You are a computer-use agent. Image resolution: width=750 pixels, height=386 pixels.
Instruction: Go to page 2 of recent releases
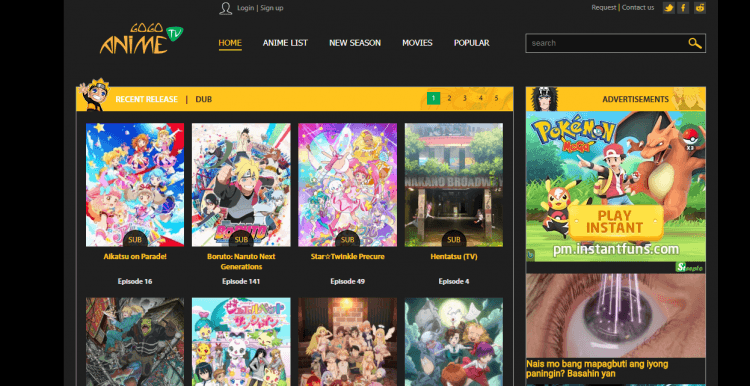[x=449, y=99]
